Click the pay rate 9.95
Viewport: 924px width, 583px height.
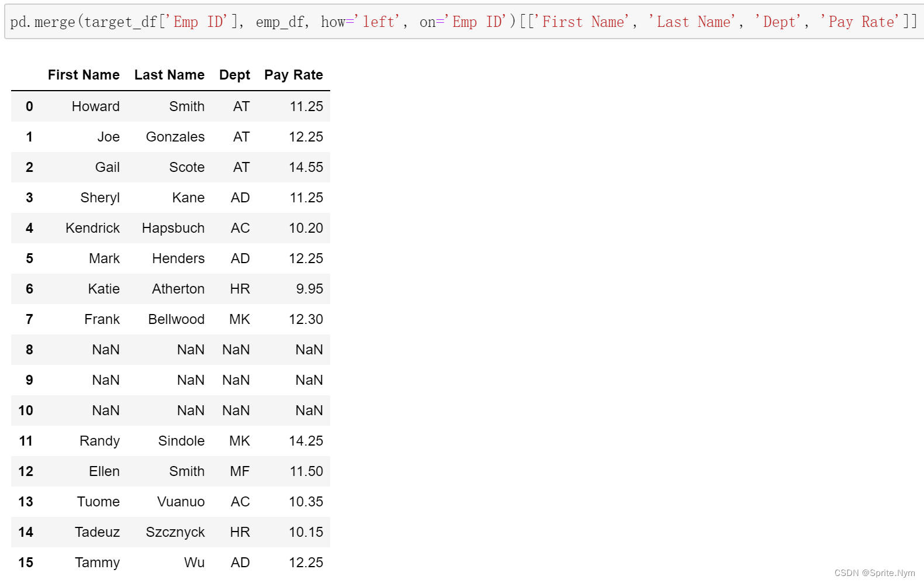310,289
